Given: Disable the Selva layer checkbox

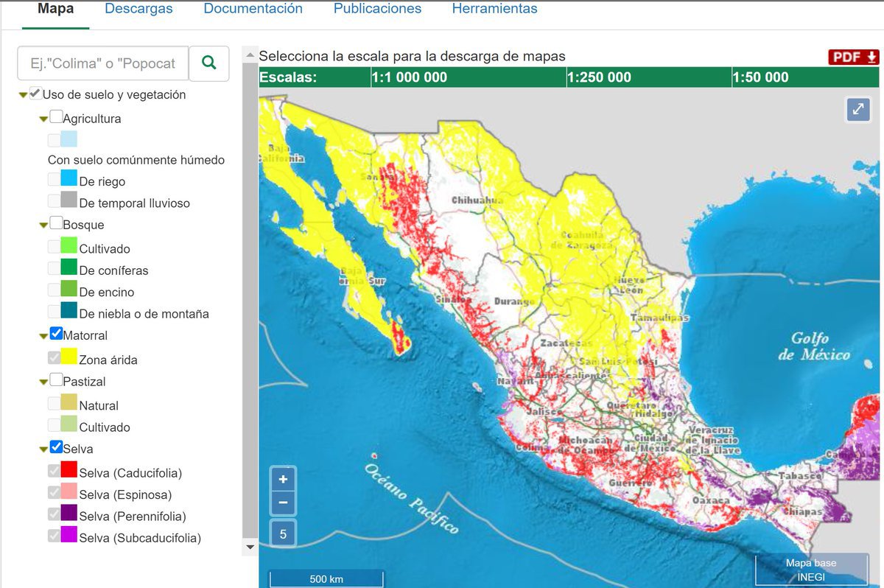Looking at the screenshot, I should coord(56,447).
